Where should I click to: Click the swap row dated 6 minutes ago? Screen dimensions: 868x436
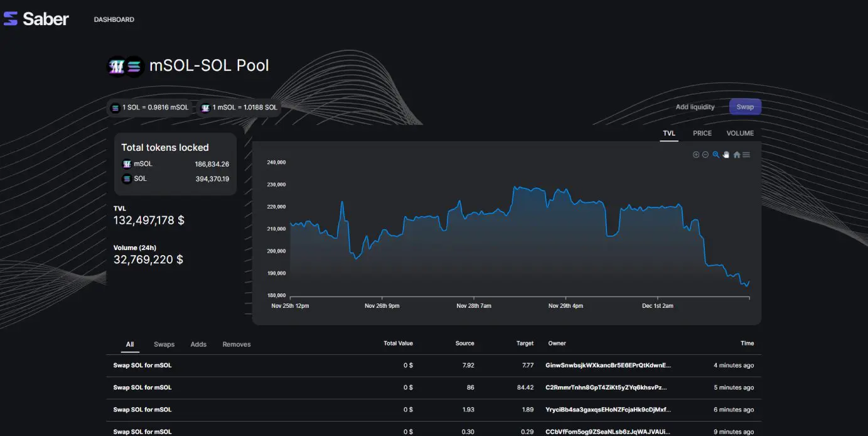(434, 410)
